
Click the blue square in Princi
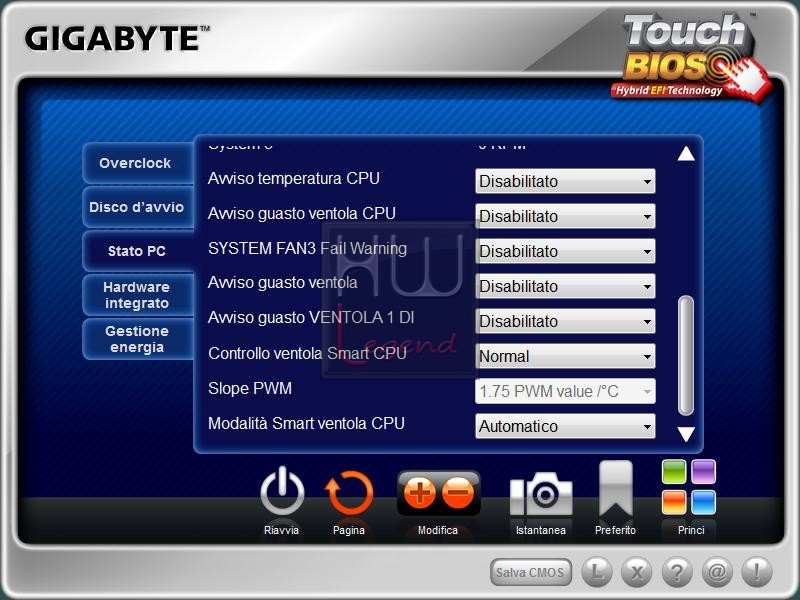(x=704, y=502)
